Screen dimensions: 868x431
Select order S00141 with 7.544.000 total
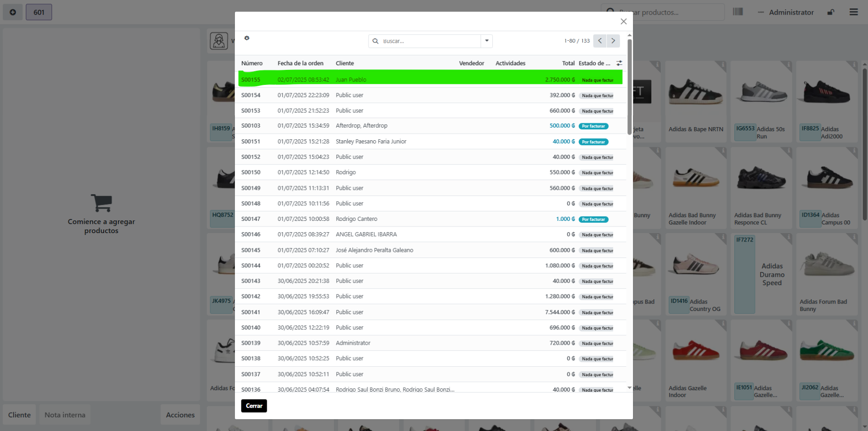430,312
